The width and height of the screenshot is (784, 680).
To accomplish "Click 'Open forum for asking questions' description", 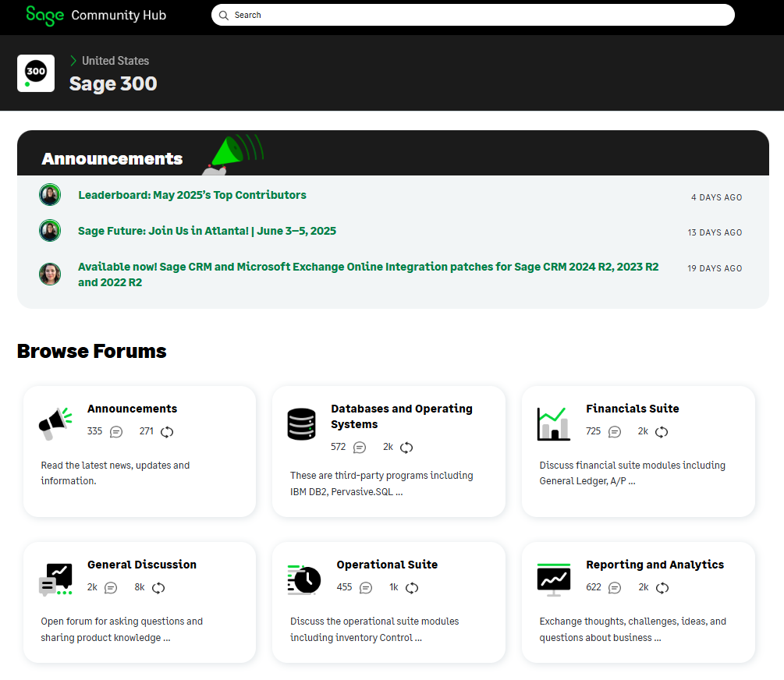I will [122, 629].
